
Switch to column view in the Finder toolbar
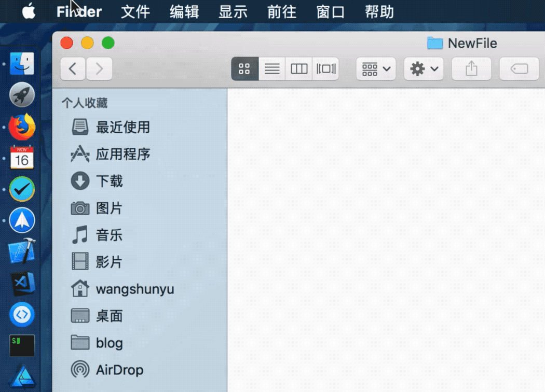click(x=298, y=68)
